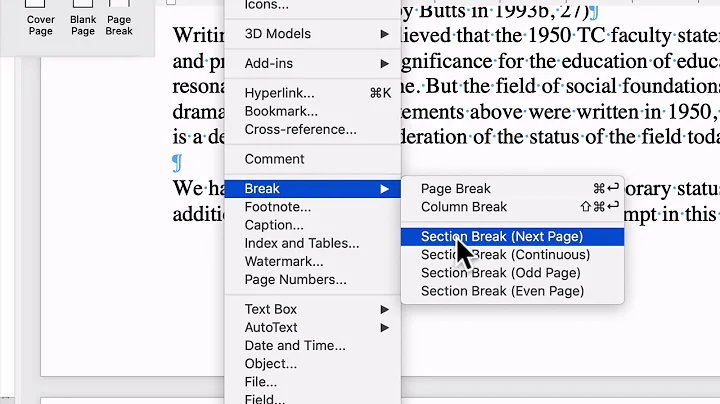Select Cross-reference... menu item
Image resolution: width=720 pixels, height=404 pixels.
coord(312,129)
